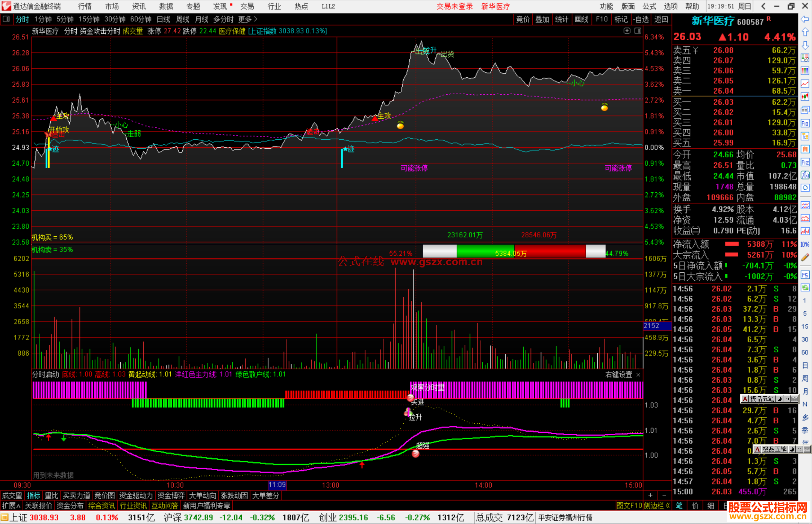Open the multi-window report icon
812x524 pixels.
pyautogui.click(x=805, y=110)
